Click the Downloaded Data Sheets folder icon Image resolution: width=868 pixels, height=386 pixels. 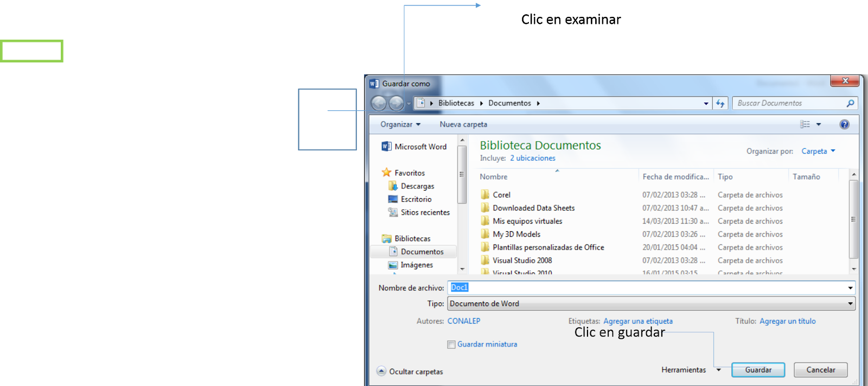(485, 207)
